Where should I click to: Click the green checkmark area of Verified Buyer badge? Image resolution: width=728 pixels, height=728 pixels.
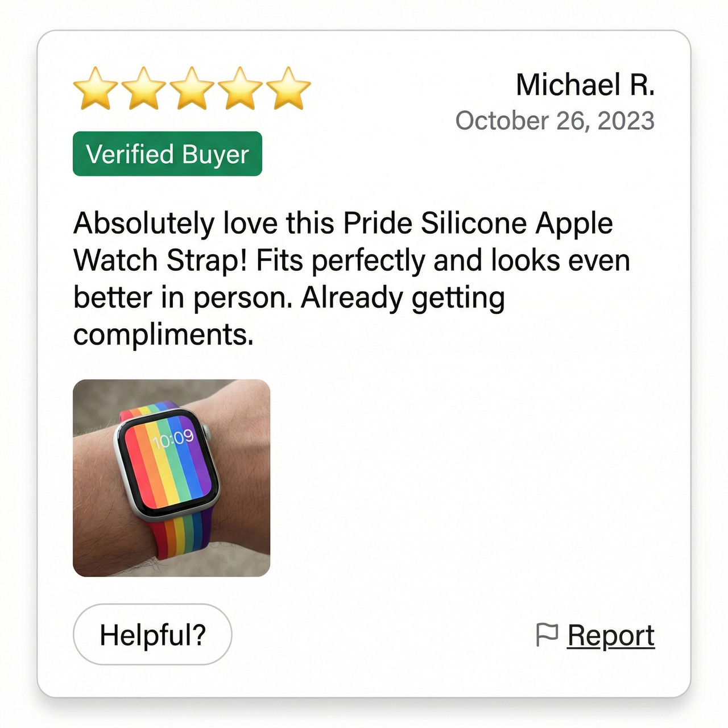167,154
